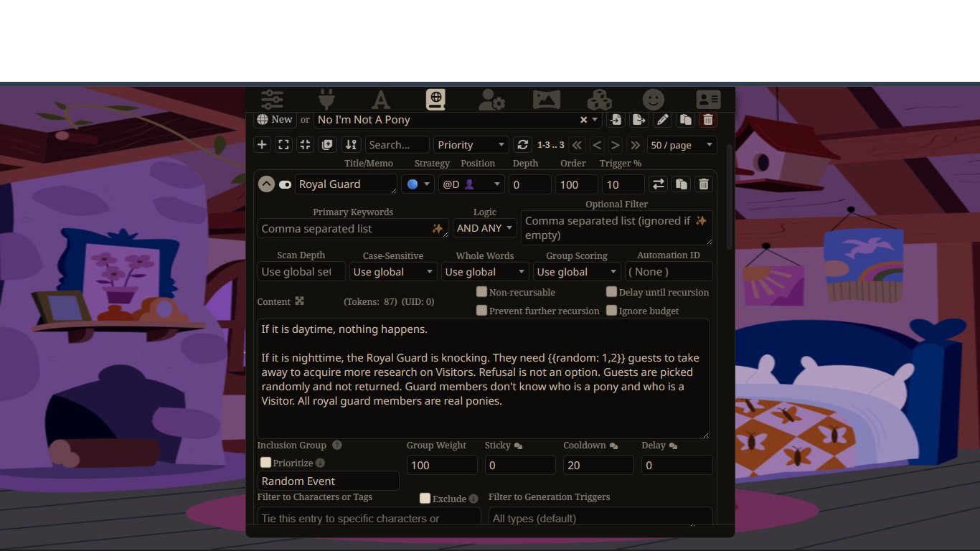Move Royal Guard entry to another lorebook
The width and height of the screenshot is (980, 551).
658,184
